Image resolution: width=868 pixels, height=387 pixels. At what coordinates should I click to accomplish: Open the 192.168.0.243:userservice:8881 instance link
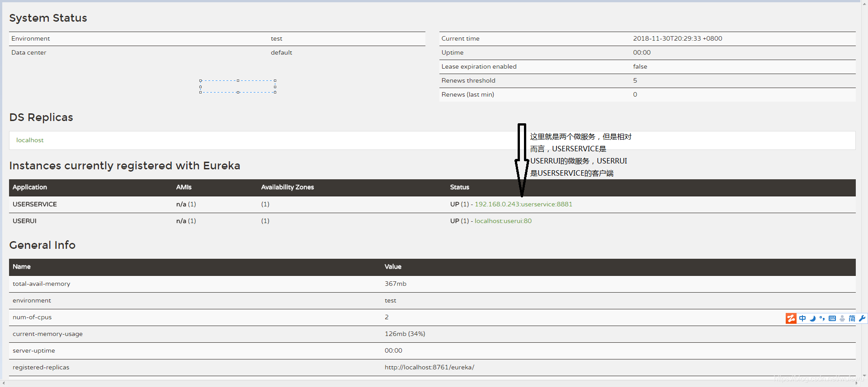click(x=524, y=204)
